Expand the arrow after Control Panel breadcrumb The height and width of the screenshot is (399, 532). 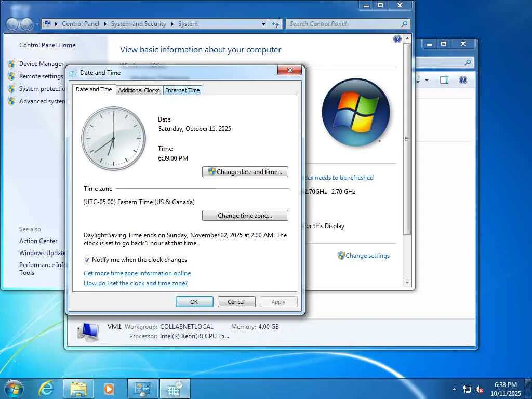pyautogui.click(x=105, y=24)
